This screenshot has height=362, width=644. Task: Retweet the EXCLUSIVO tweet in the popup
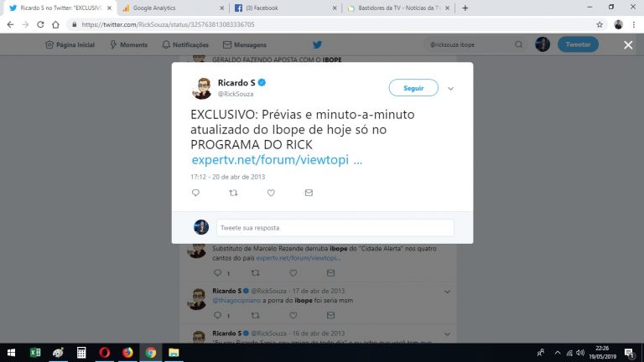(x=233, y=193)
